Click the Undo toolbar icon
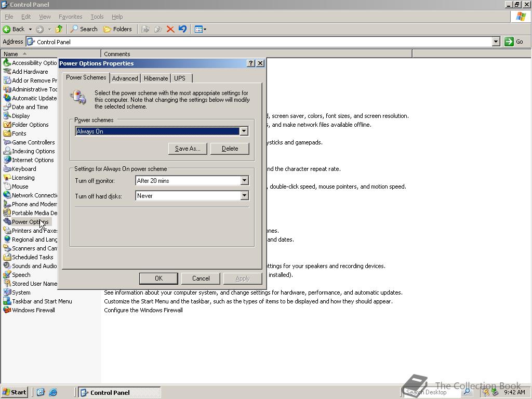 point(182,29)
